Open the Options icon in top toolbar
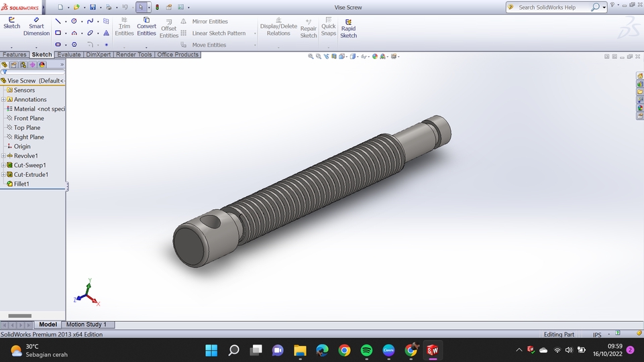644x362 pixels. [180, 7]
